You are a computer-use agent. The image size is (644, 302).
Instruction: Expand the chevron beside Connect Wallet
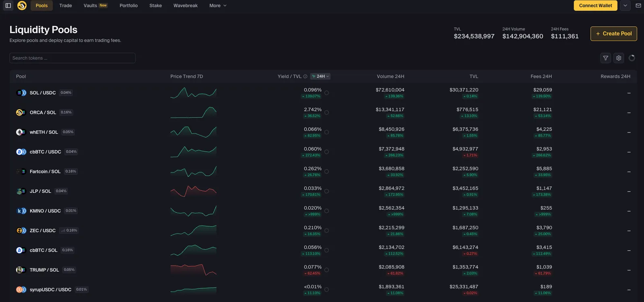625,6
